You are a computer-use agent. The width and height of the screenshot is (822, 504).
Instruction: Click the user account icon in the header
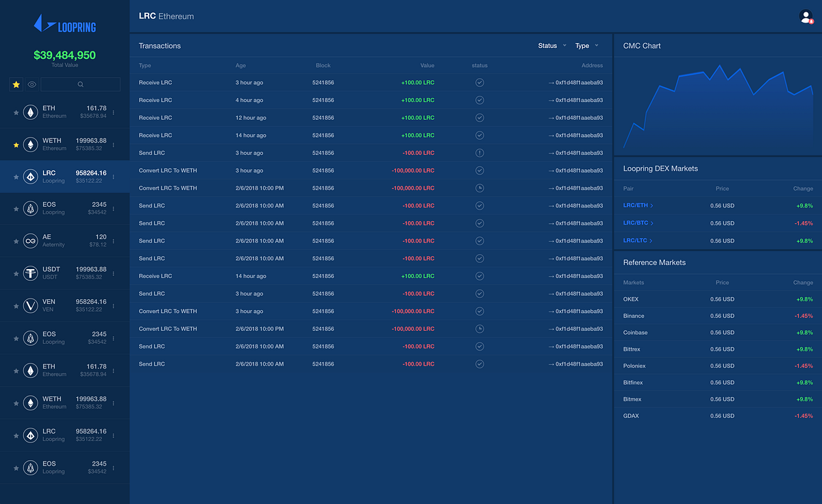[806, 17]
